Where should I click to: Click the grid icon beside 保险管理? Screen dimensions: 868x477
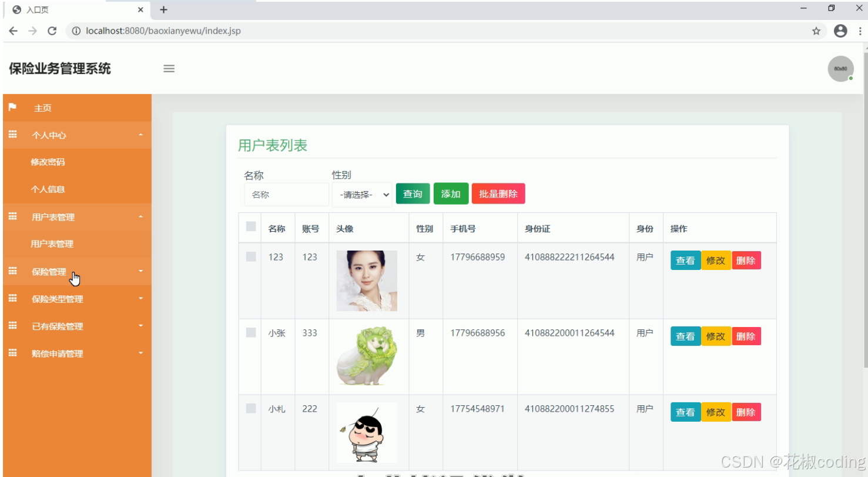point(13,271)
